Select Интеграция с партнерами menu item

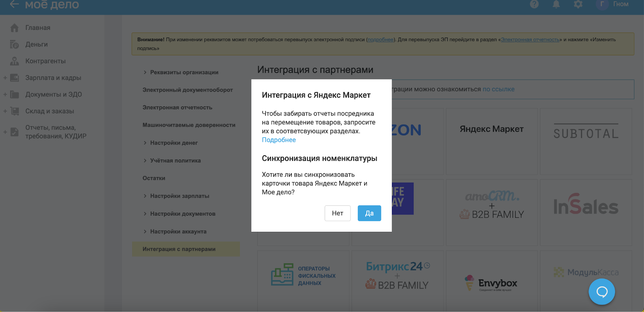pyautogui.click(x=186, y=249)
